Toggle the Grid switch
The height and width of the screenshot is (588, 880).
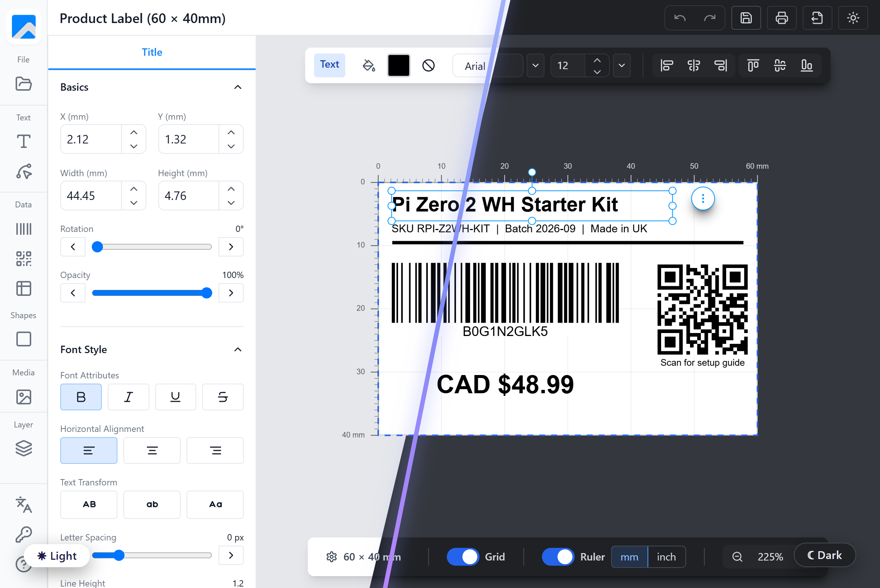click(x=463, y=556)
